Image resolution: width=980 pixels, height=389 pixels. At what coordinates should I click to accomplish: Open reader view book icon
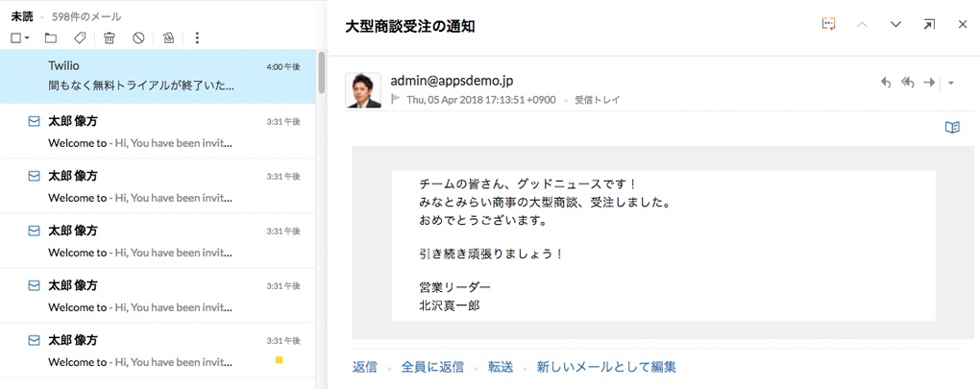[x=952, y=128]
